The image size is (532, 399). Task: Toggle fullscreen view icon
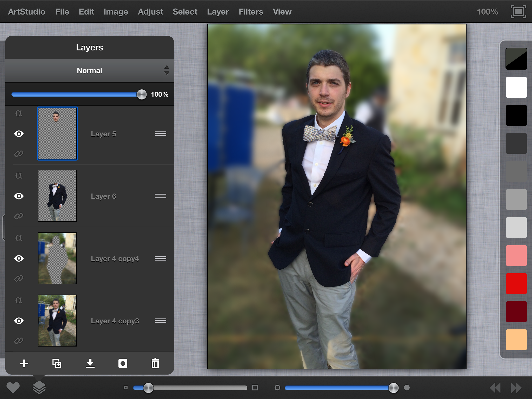coord(518,12)
